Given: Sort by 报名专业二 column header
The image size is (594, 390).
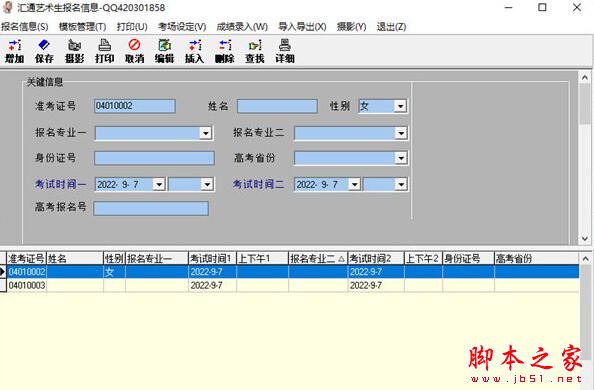Looking at the screenshot, I should point(318,259).
